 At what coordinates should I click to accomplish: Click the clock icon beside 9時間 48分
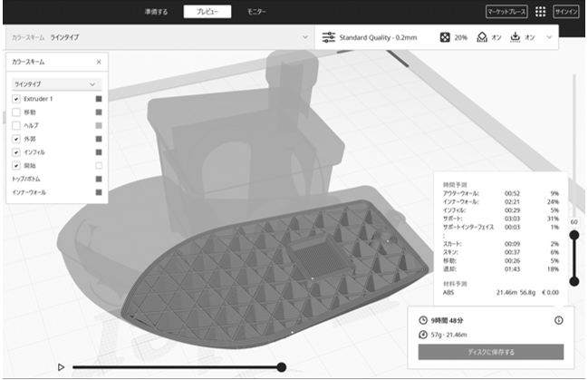pos(423,320)
